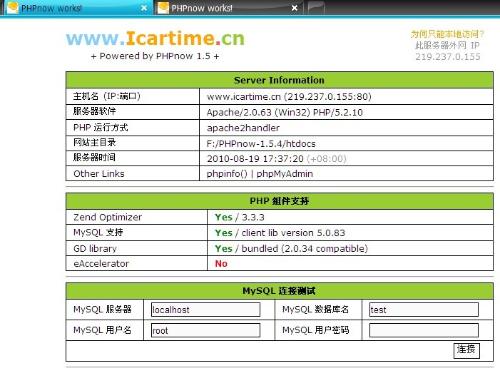Click the server IP address 219.237.0.155 text

(x=448, y=57)
